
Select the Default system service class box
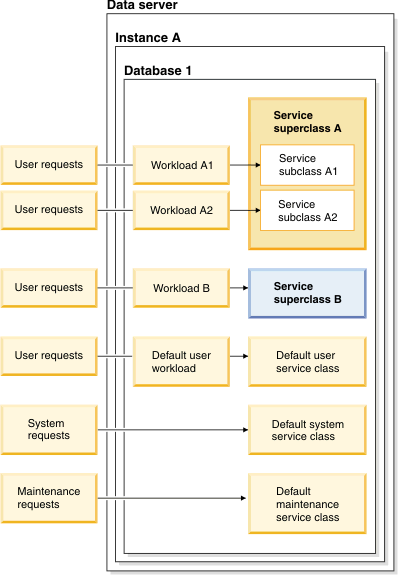click(307, 430)
